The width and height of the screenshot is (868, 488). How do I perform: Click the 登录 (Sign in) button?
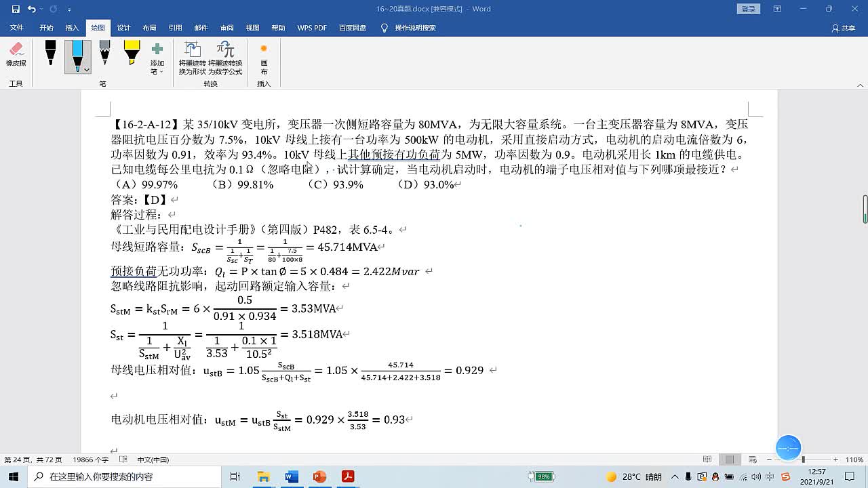748,9
